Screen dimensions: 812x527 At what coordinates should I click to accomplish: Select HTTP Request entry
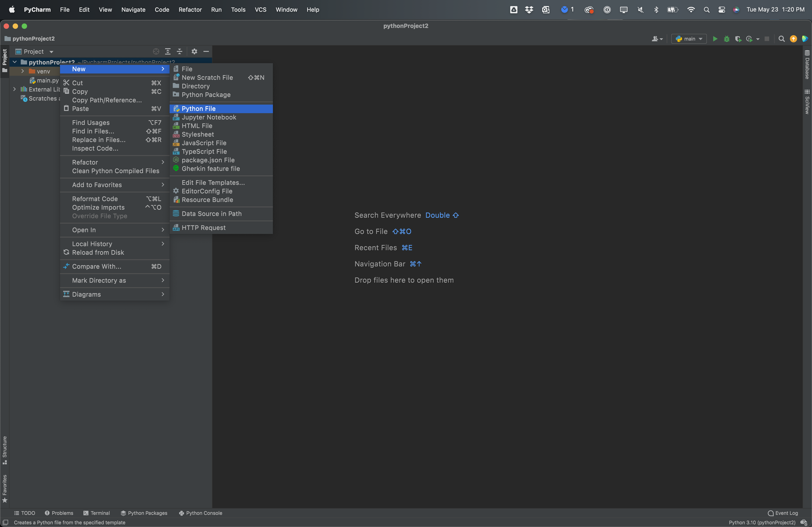(221, 228)
